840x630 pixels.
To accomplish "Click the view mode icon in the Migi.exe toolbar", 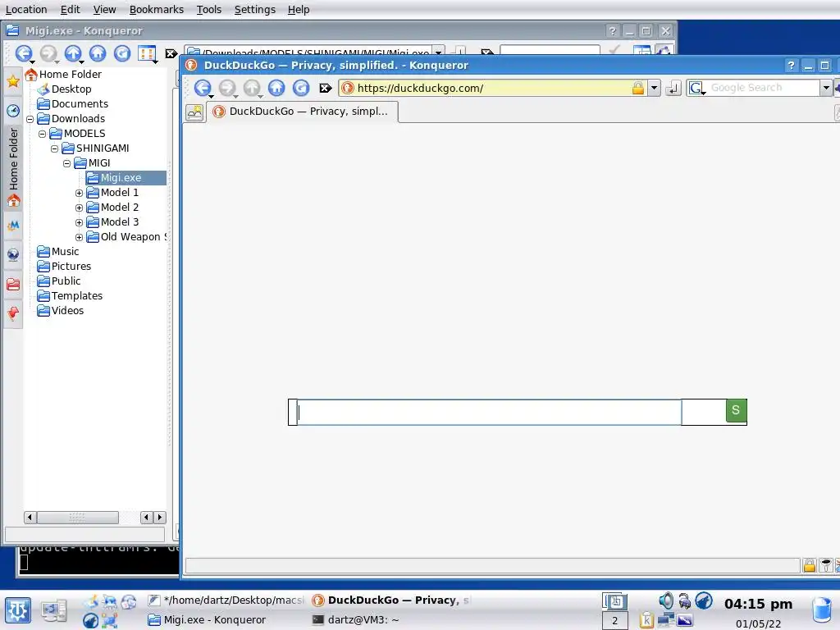I will [x=147, y=53].
